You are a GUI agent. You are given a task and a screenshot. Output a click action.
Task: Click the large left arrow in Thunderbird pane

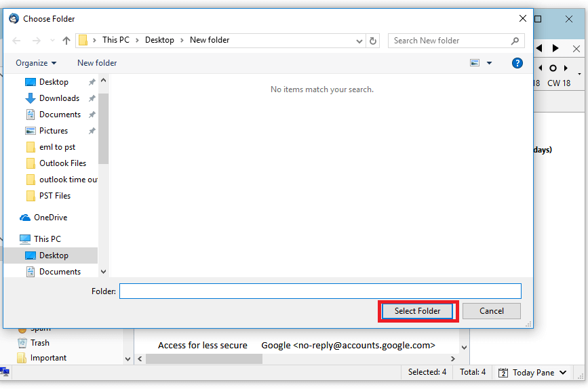coord(540,48)
